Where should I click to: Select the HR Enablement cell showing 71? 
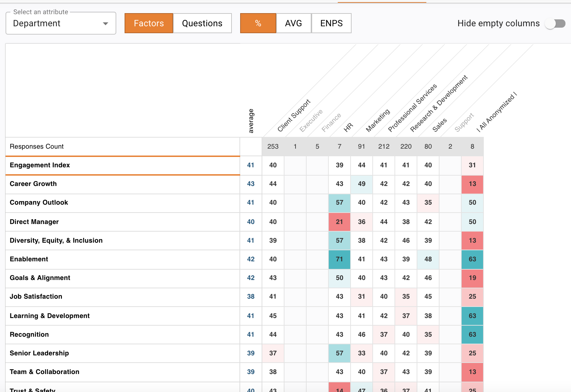339,259
